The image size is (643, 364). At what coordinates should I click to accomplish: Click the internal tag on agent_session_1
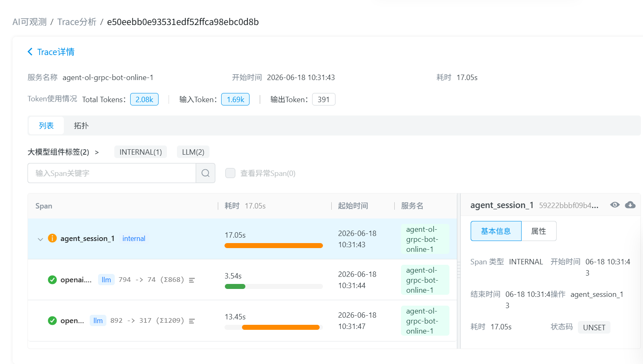134,238
